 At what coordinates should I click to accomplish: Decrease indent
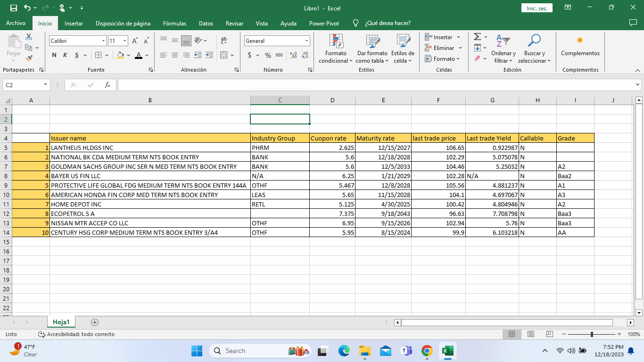tap(198, 55)
